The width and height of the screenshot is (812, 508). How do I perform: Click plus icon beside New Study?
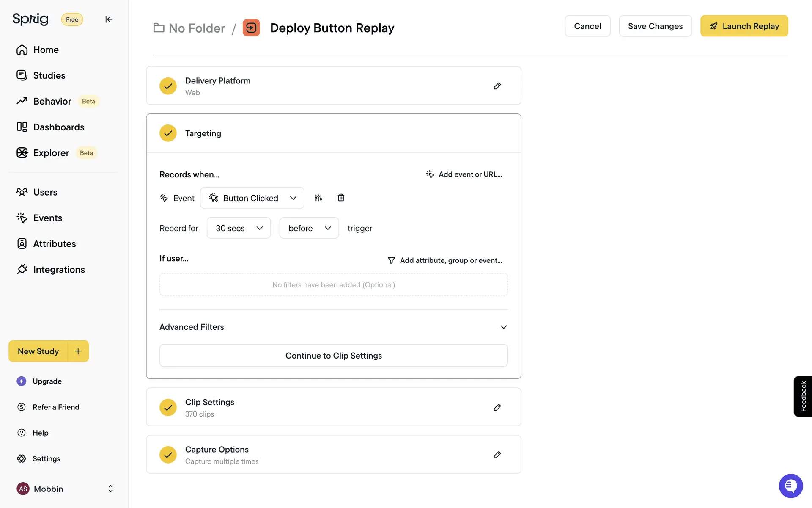click(x=78, y=351)
